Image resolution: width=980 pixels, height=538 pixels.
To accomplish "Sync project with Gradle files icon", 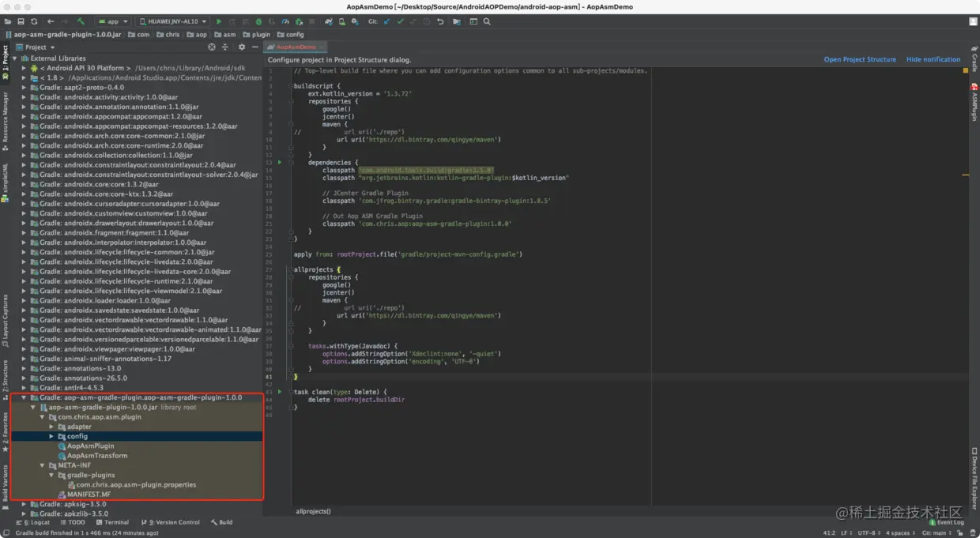I will click(328, 21).
